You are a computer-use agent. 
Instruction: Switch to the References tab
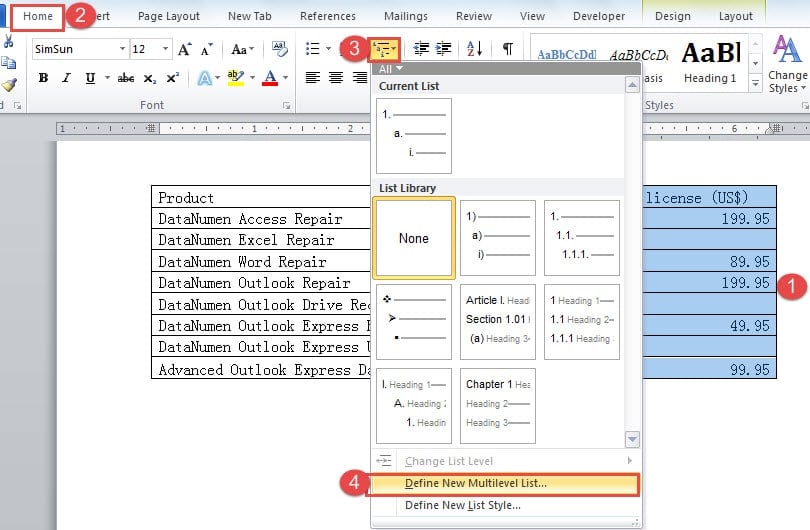(328, 17)
